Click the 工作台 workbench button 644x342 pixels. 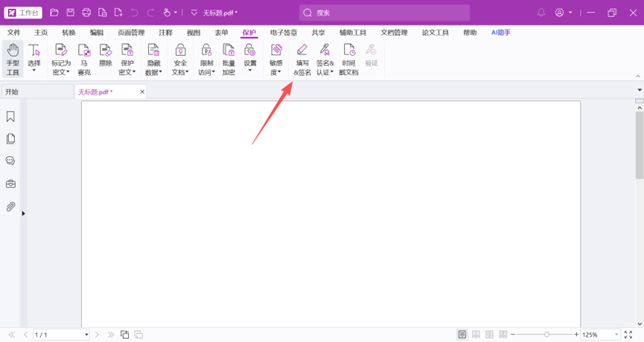click(x=24, y=13)
